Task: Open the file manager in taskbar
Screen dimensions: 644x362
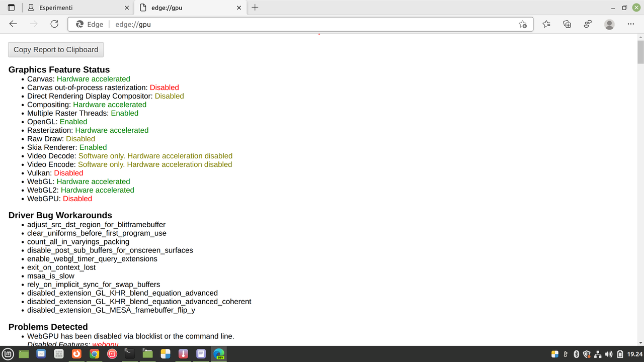Action: tap(24, 354)
